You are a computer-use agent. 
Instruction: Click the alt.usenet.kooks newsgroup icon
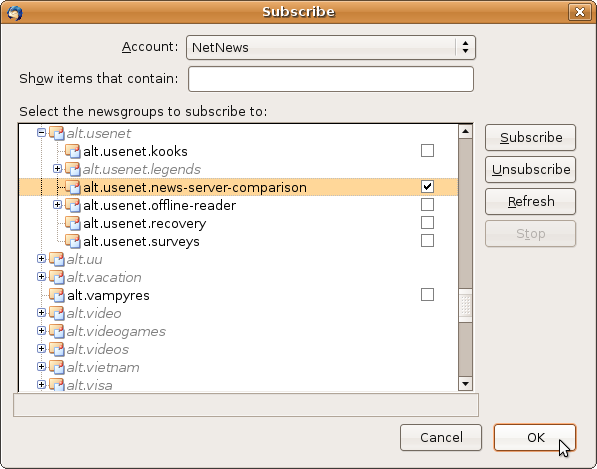pyautogui.click(x=73, y=151)
